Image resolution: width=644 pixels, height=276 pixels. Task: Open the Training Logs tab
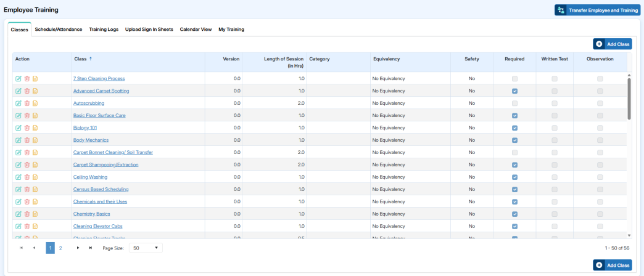pos(104,30)
